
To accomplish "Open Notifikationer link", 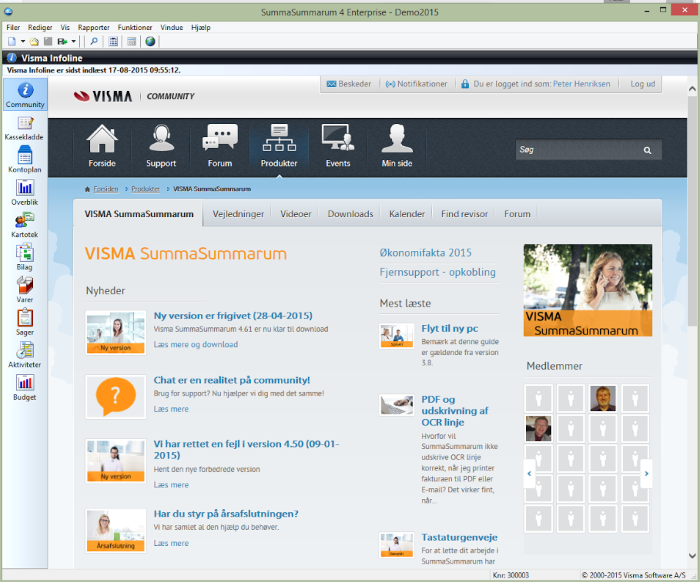I will click(417, 84).
